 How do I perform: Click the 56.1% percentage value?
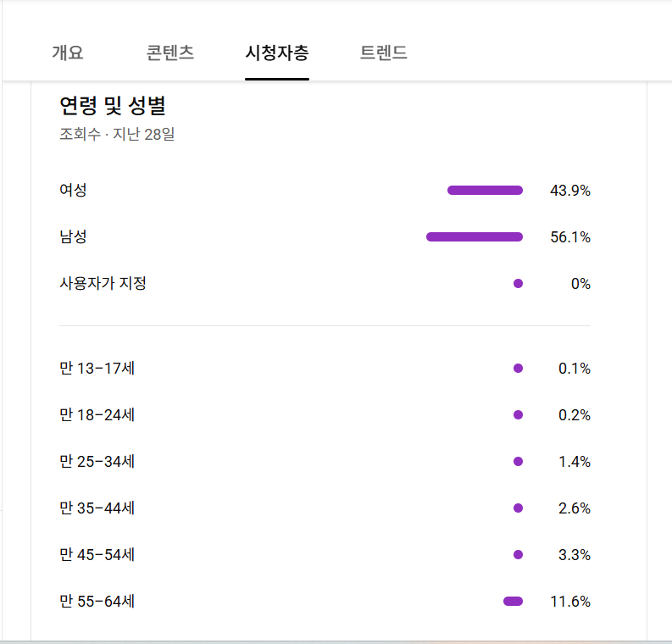pyautogui.click(x=569, y=237)
